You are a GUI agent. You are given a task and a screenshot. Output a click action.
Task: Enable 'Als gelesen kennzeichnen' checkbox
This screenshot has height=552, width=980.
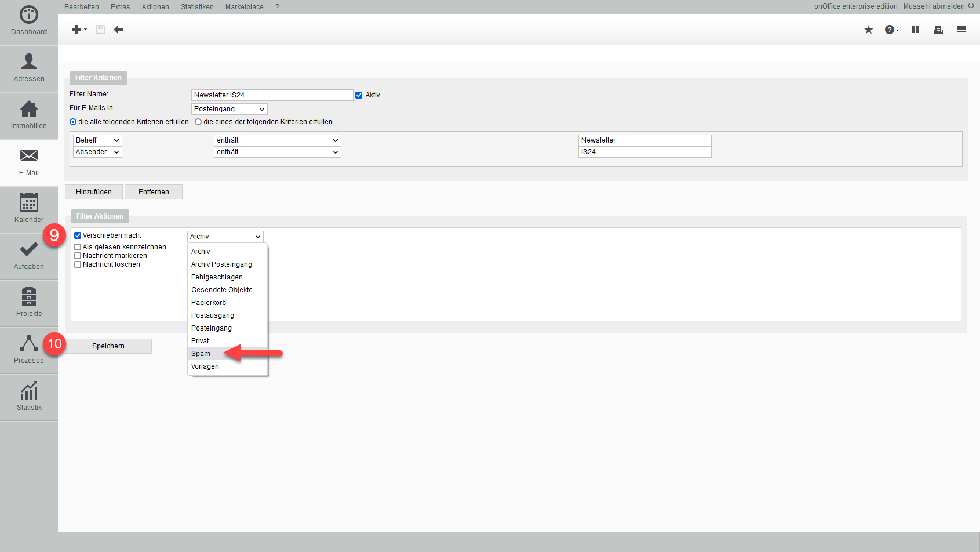pyautogui.click(x=78, y=247)
